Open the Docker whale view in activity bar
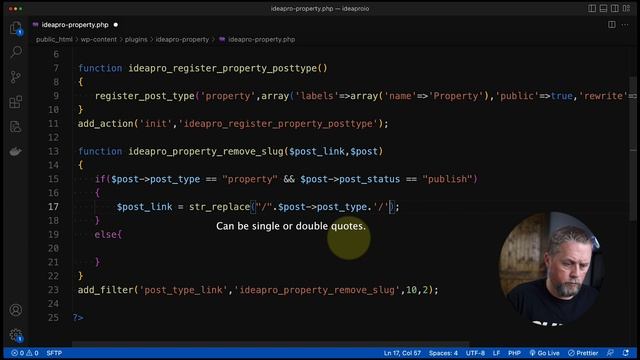 [16, 152]
